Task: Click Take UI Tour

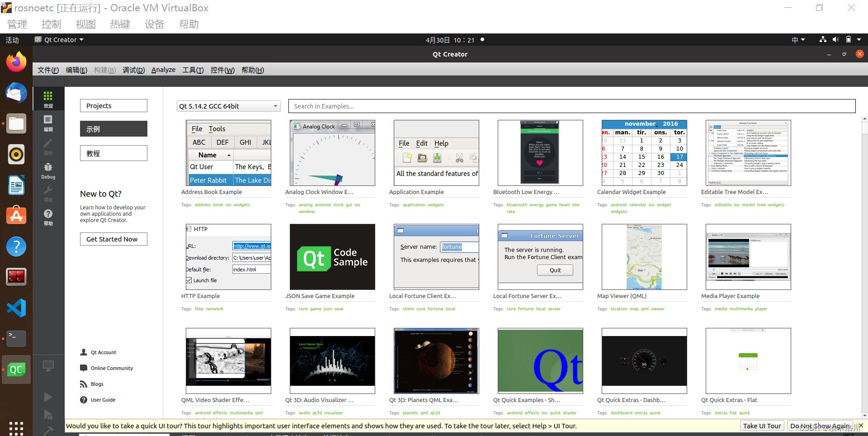Action: 762,426
